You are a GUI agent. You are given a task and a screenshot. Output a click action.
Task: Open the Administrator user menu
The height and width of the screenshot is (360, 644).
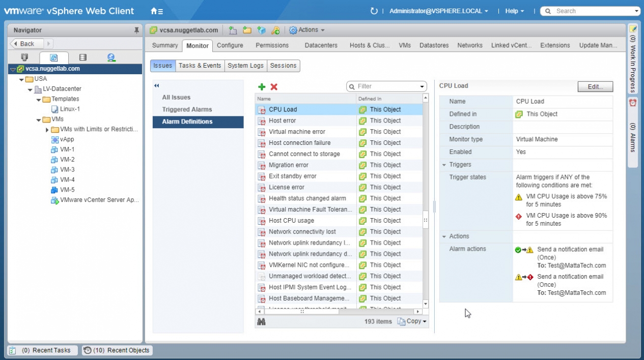pos(438,11)
